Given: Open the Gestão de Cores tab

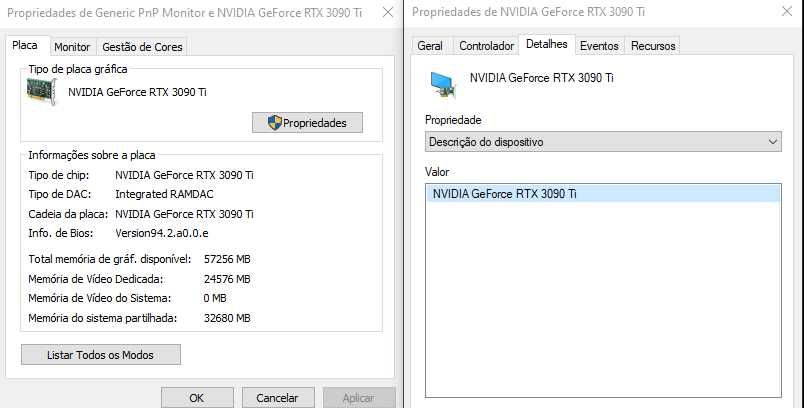Looking at the screenshot, I should coord(142,47).
